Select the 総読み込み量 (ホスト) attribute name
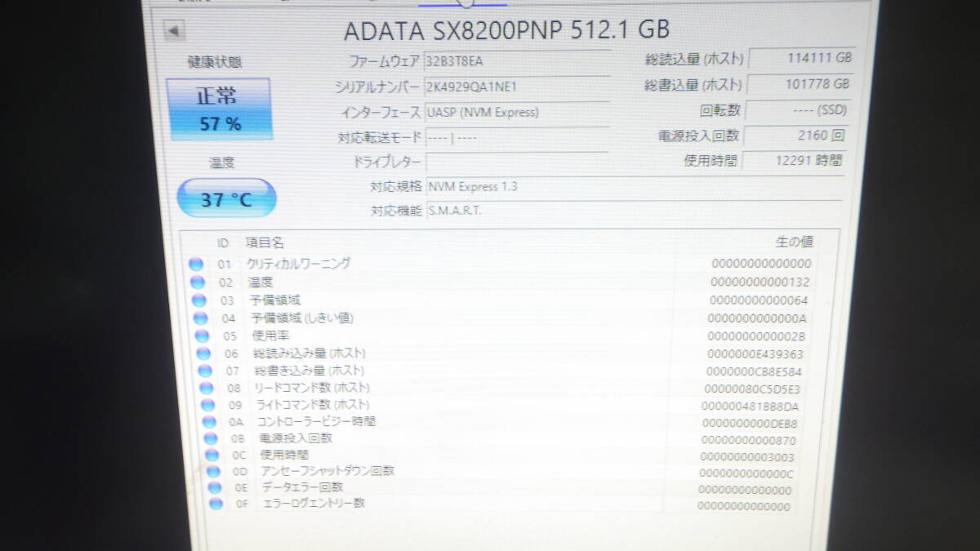This screenshot has width=980, height=551. (310, 353)
